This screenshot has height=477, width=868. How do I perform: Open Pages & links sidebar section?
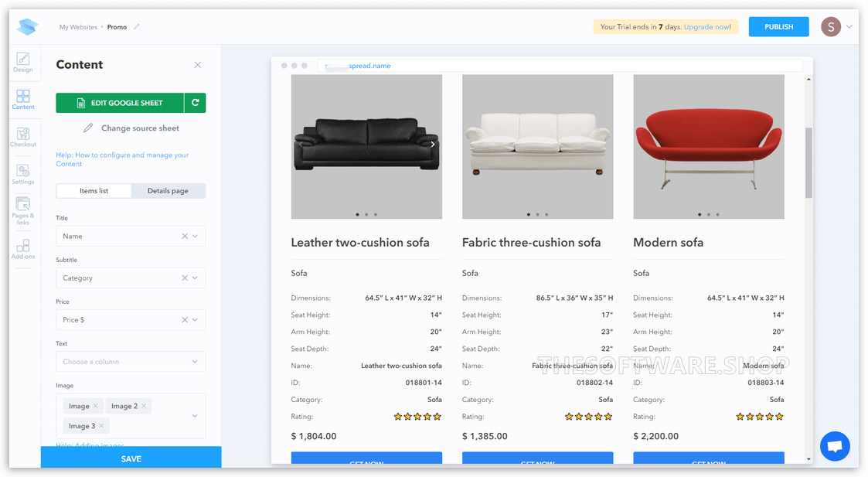23,211
